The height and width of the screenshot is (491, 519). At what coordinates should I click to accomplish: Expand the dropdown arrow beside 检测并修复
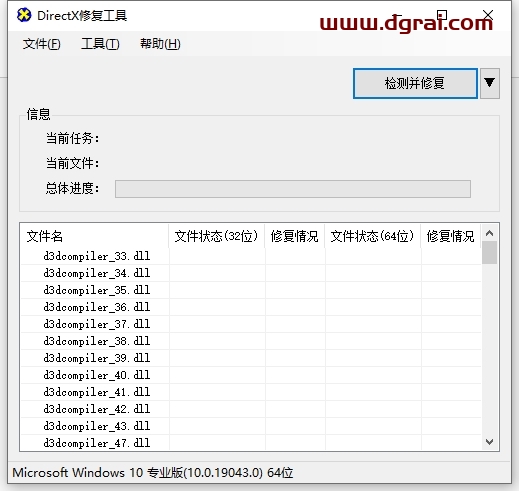[x=490, y=83]
